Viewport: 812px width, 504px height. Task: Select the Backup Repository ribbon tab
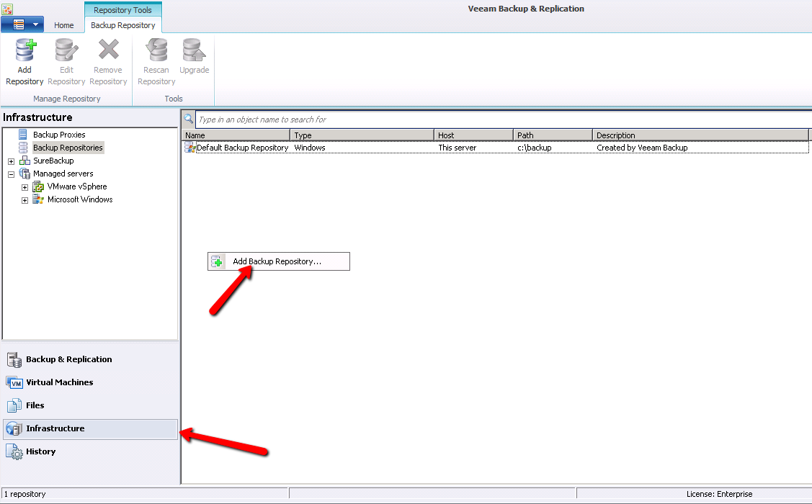pyautogui.click(x=123, y=25)
